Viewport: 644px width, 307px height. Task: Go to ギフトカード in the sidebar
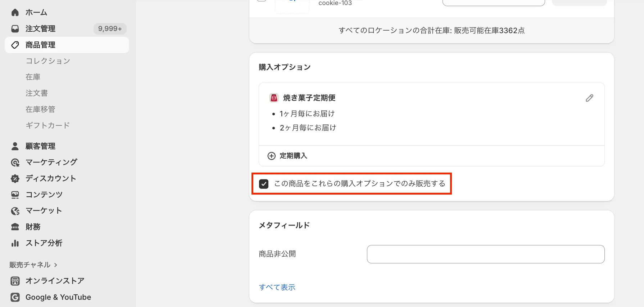tap(47, 125)
